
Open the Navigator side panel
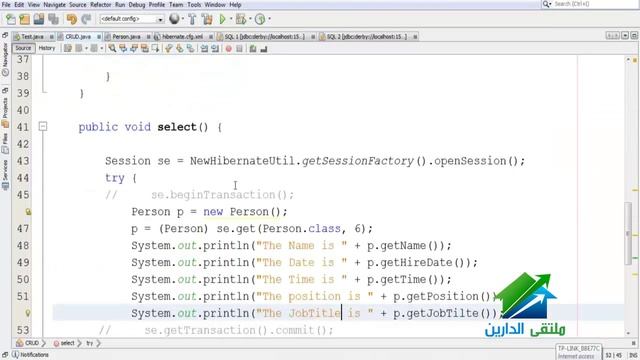[x=5, y=59]
